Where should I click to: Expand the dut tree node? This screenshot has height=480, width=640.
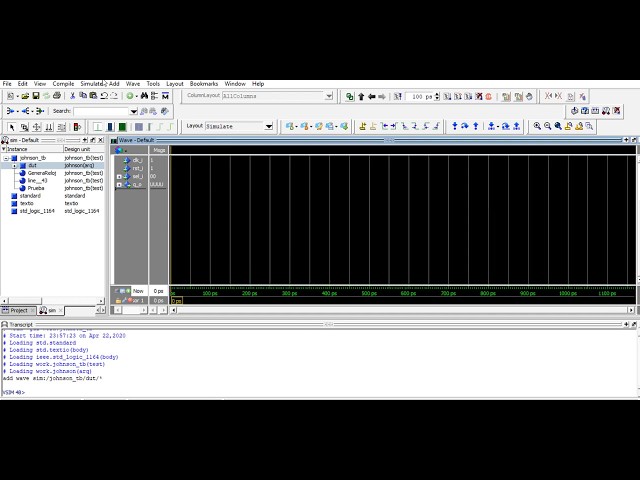[x=14, y=166]
